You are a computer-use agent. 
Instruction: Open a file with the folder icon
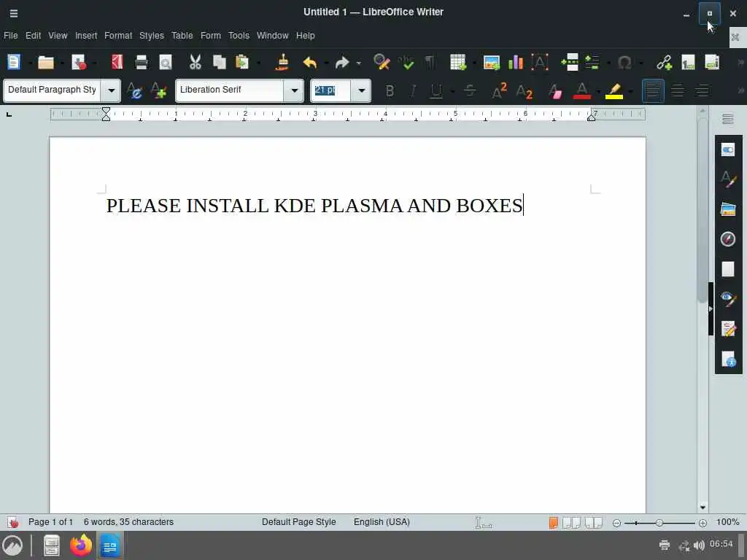46,63
